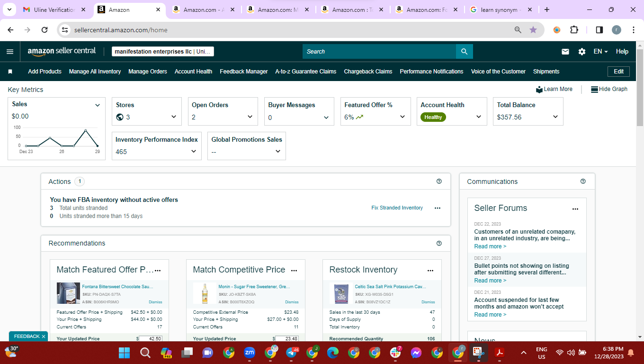Open the browser extensions puzzle icon
The height and width of the screenshot is (364, 644).
(x=574, y=30)
